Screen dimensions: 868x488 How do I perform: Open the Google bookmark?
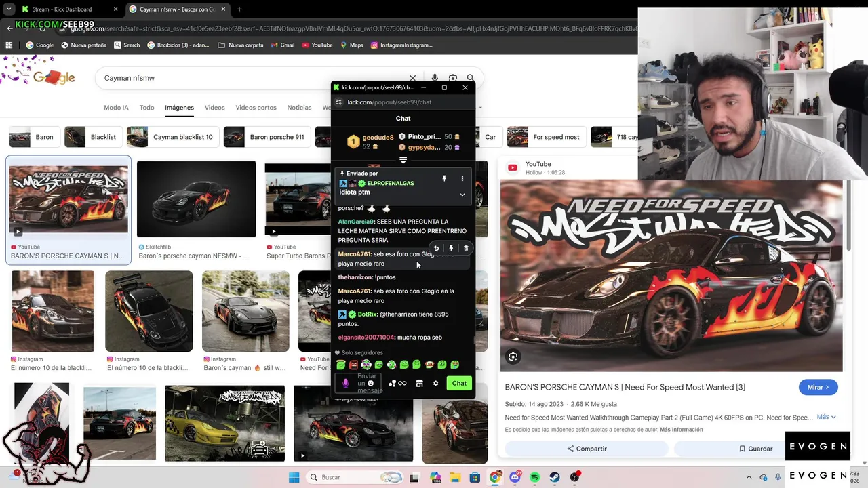click(39, 45)
